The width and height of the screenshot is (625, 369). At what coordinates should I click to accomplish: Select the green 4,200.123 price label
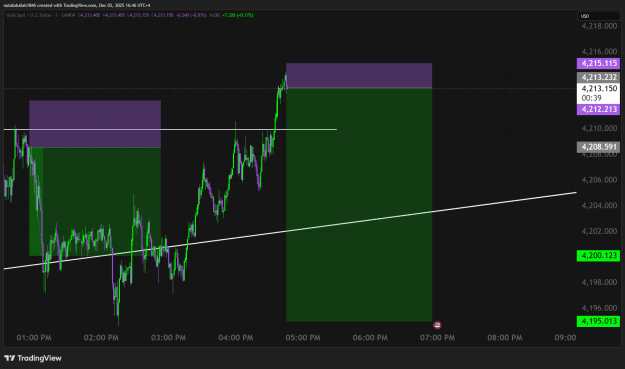[598, 255]
